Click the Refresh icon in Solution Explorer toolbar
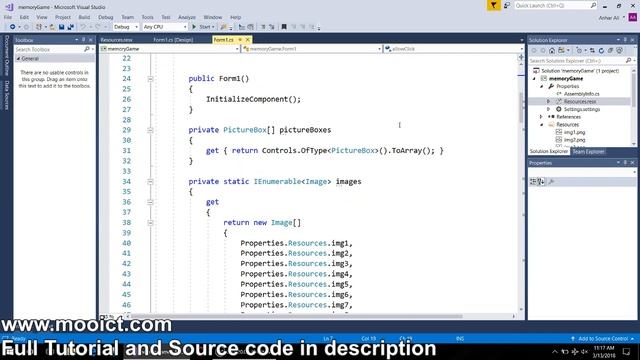The width and height of the screenshot is (640, 360). click(601, 51)
